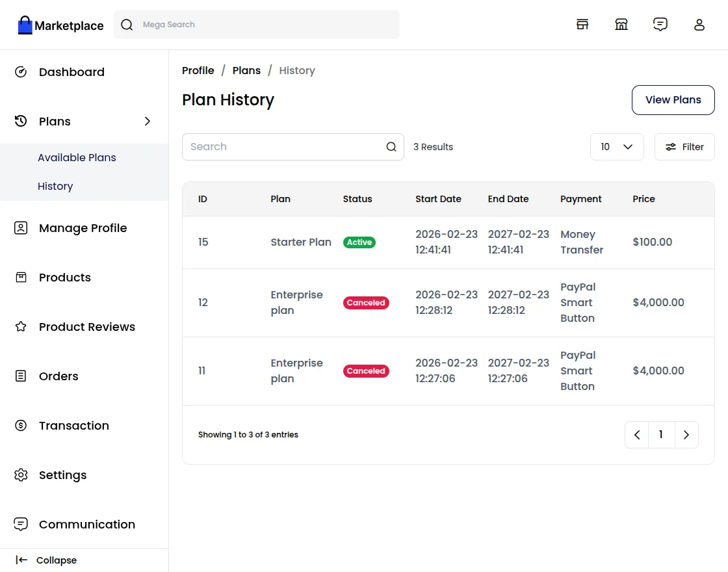Viewport: 728px width, 572px height.
Task: Click the Plans history-clock icon in sidebar
Action: 21,121
